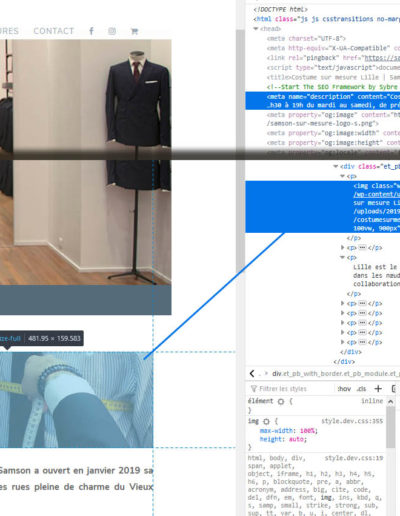
Task: Select element gear icon next to élément
Action: 281,401
